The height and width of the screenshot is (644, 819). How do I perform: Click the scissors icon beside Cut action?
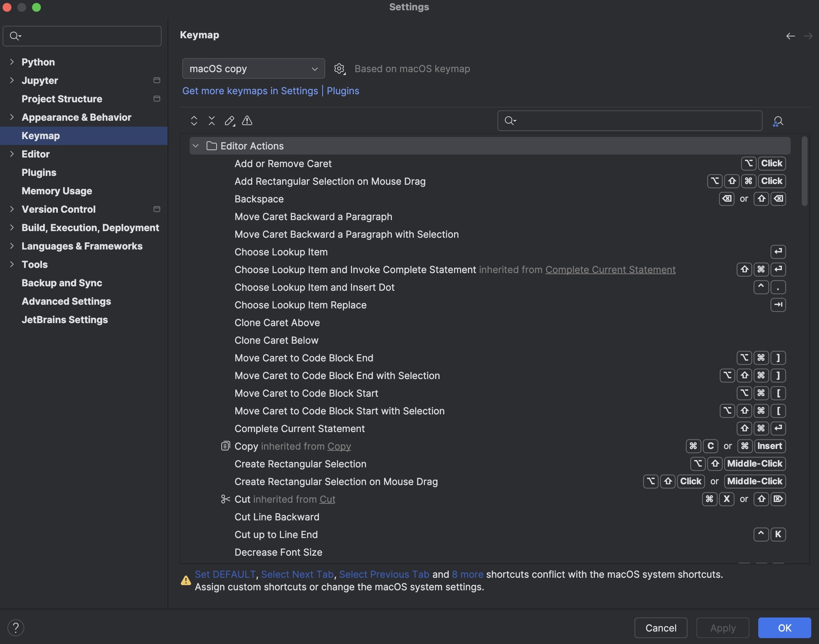225,499
